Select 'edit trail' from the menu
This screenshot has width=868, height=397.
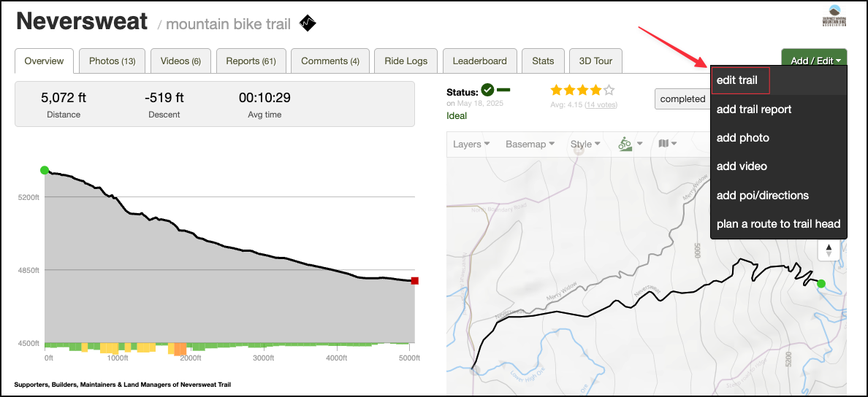[x=737, y=80]
